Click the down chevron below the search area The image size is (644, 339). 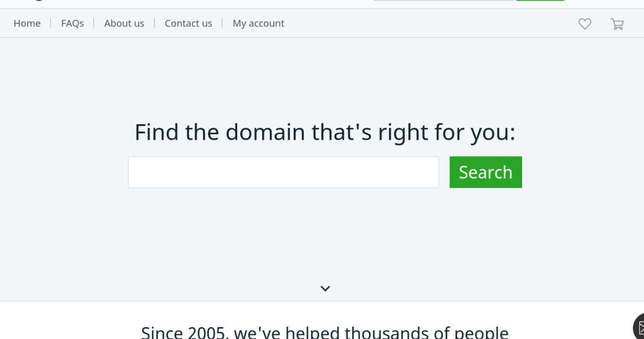coord(325,288)
